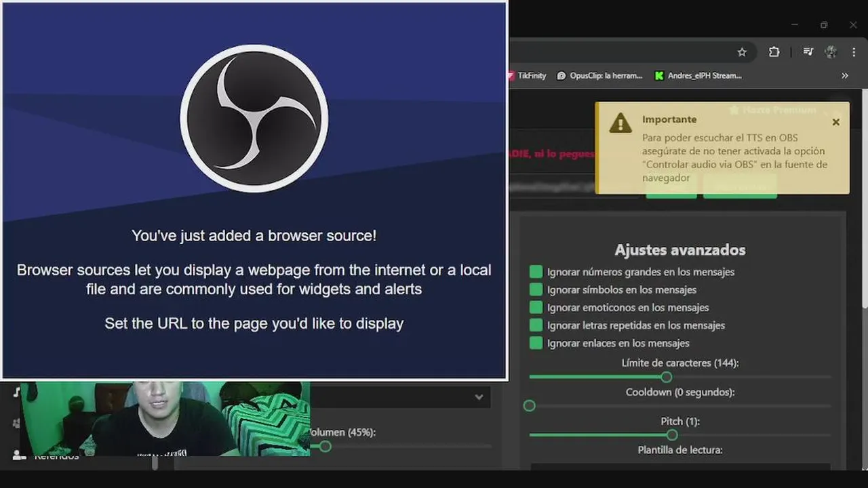Open the OpusClip bookmark
Screen dimensions: 868x488
pyautogui.click(x=599, y=76)
